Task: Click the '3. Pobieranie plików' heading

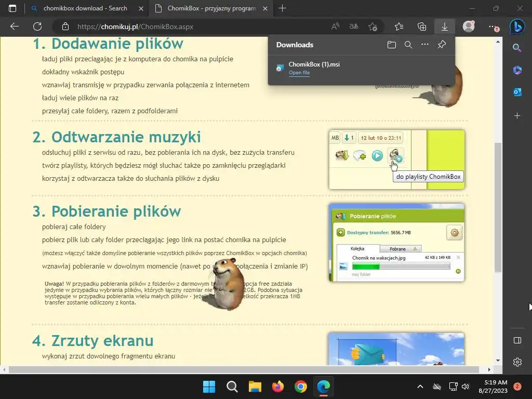Action: (x=107, y=211)
